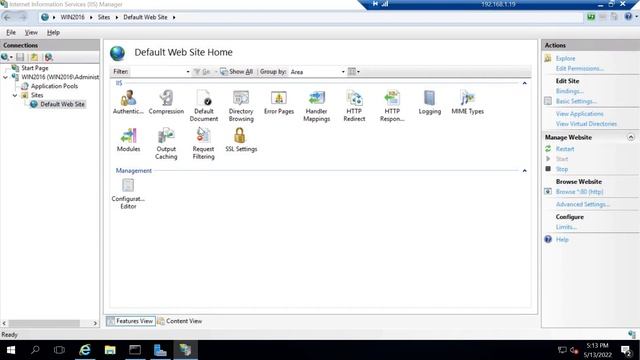Click Help link in Actions pane
Image resolution: width=640 pixels, height=360 pixels.
coord(562,240)
